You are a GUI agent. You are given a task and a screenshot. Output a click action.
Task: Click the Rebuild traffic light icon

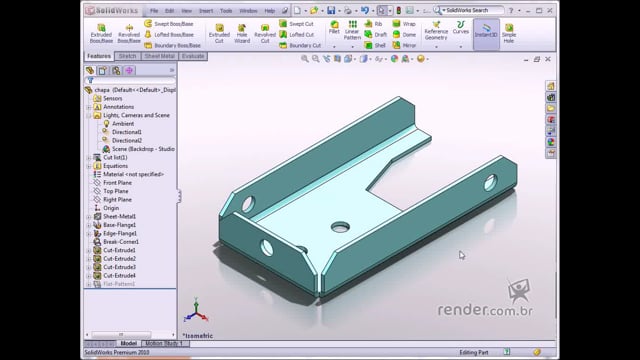pyautogui.click(x=399, y=11)
